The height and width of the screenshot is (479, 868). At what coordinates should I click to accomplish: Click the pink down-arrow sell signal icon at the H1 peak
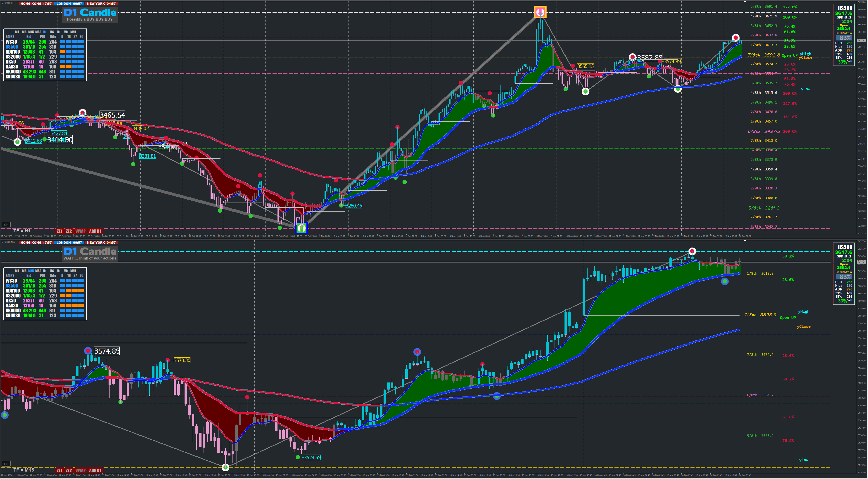[540, 12]
